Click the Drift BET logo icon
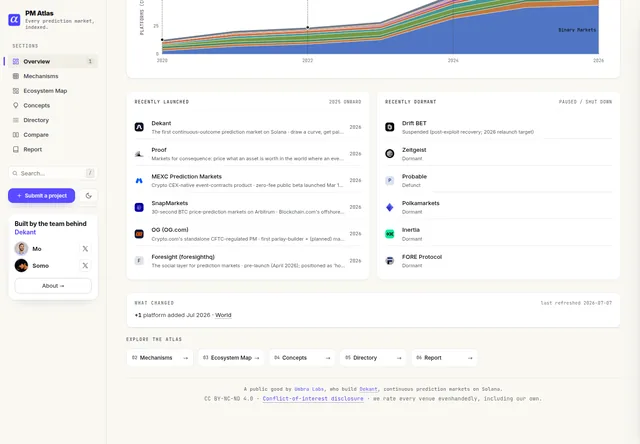 point(390,127)
